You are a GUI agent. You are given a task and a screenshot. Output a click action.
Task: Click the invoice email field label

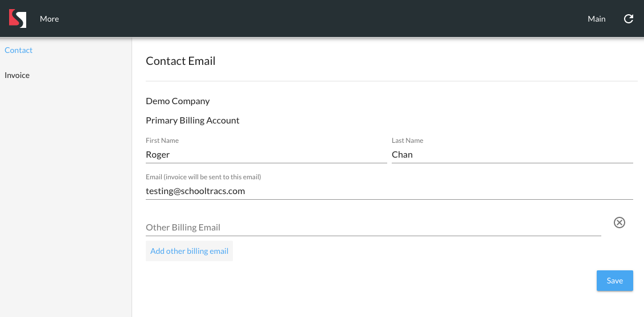point(203,177)
